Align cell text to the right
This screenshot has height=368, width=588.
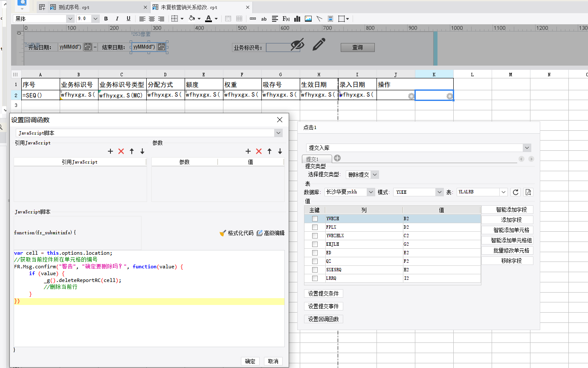pyautogui.click(x=161, y=19)
